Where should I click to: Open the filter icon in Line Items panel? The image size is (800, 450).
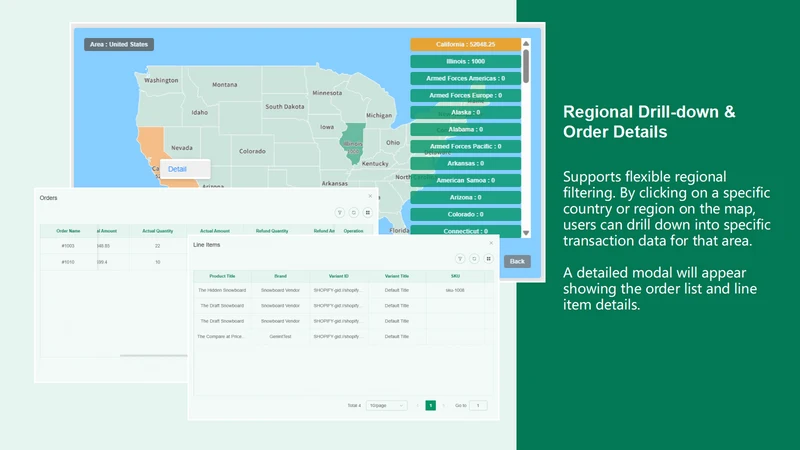[460, 259]
